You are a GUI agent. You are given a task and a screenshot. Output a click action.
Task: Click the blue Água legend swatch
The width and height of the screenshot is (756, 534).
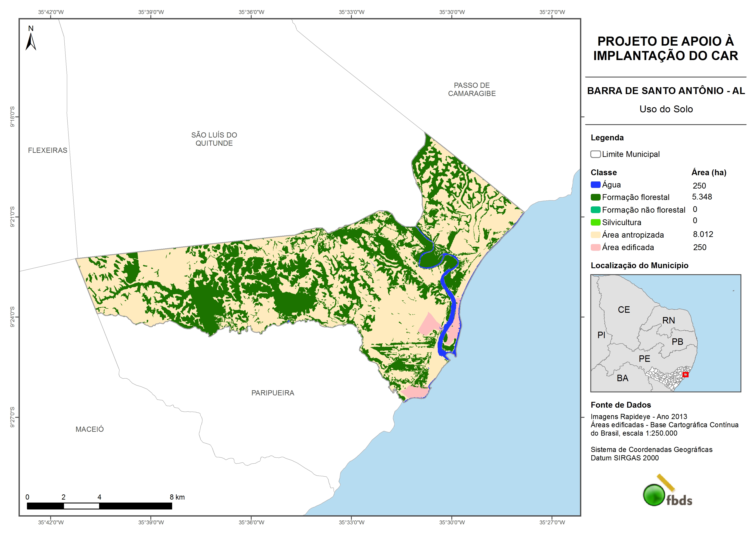[x=595, y=185]
